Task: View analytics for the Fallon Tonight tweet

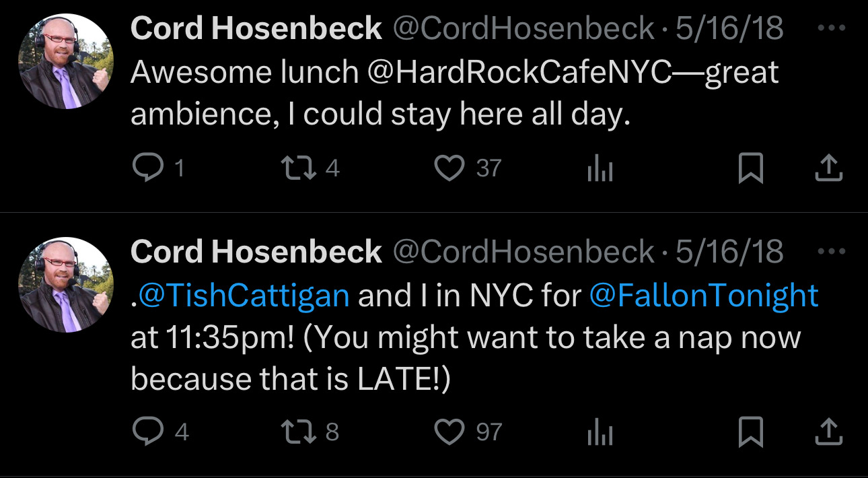Action: click(x=600, y=432)
